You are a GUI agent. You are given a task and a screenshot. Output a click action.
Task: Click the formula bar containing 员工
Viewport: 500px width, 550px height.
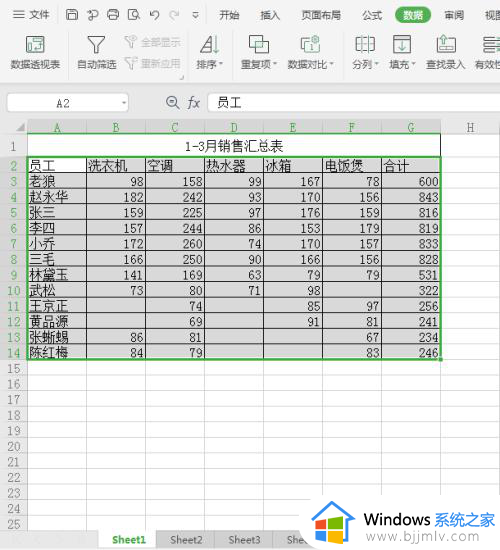point(354,103)
